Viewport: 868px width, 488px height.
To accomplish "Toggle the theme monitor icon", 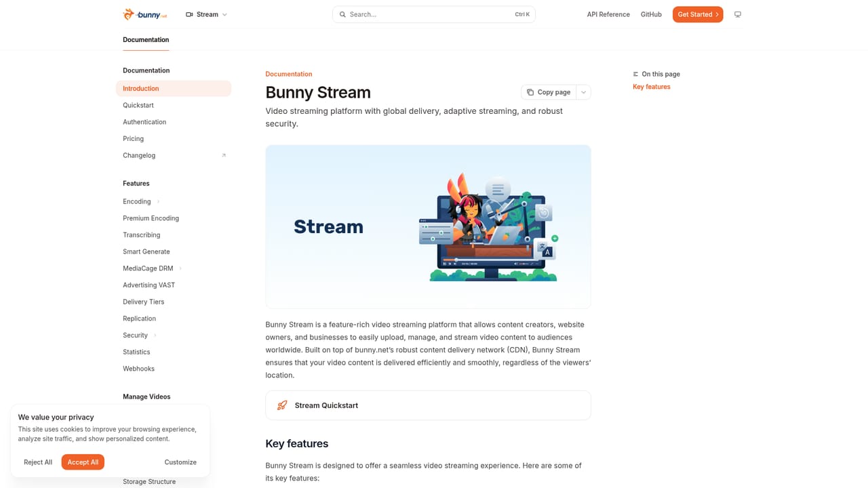I will [738, 14].
